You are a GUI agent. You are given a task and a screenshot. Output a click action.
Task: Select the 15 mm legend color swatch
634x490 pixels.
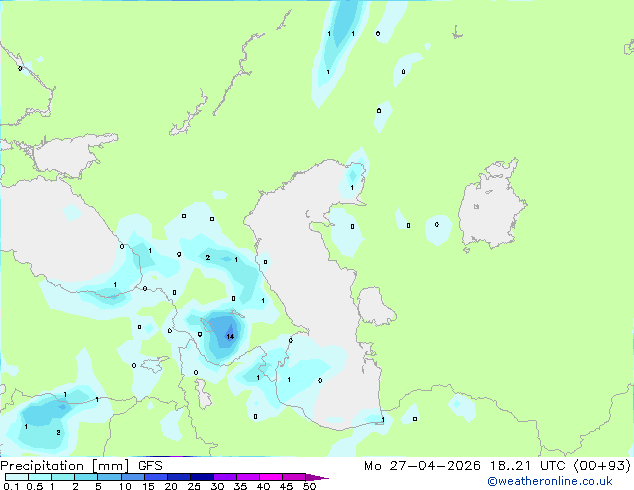[156, 477]
